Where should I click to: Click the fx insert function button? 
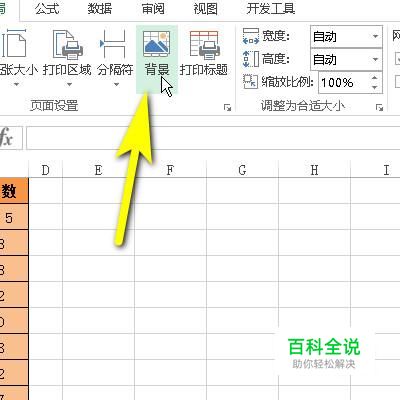click(7, 137)
